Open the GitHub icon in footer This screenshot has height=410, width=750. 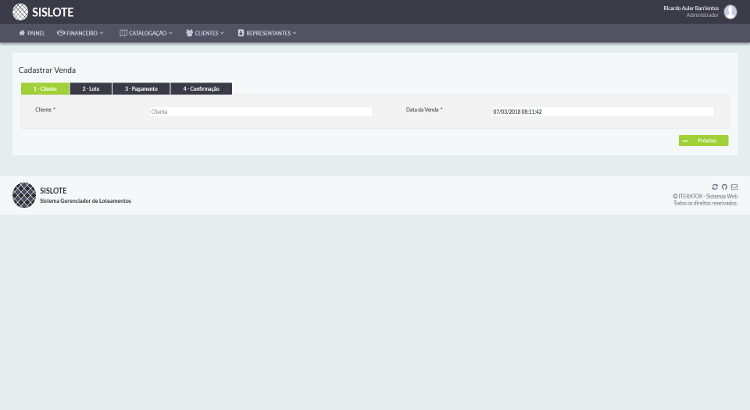tap(725, 187)
